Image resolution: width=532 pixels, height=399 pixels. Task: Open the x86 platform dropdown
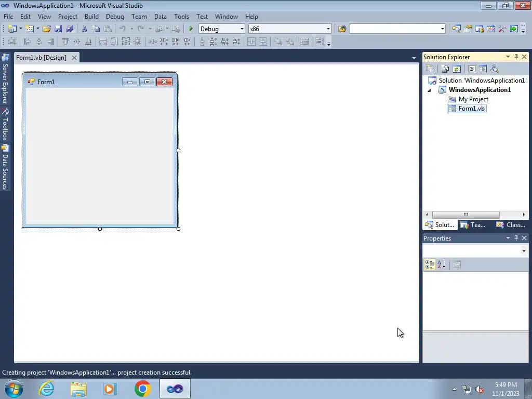click(328, 29)
